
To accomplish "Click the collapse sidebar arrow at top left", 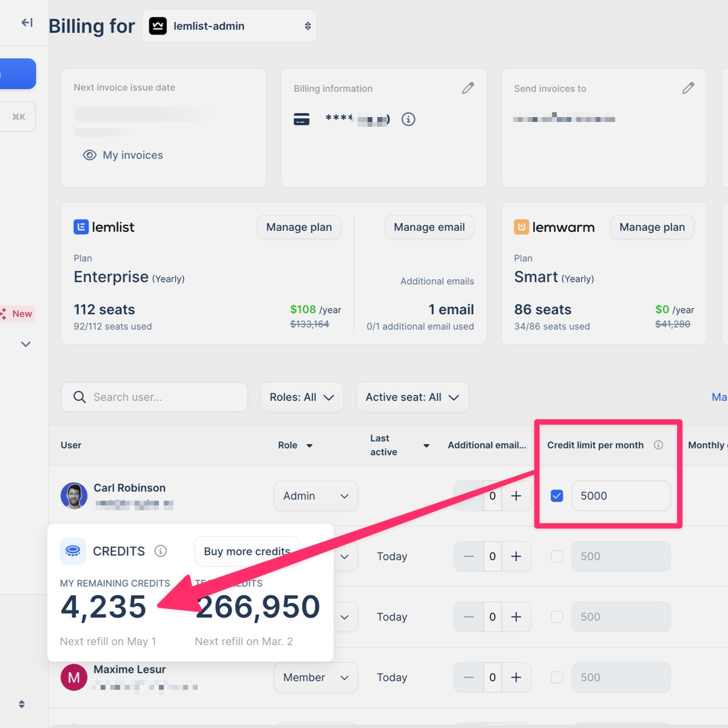I will click(26, 22).
